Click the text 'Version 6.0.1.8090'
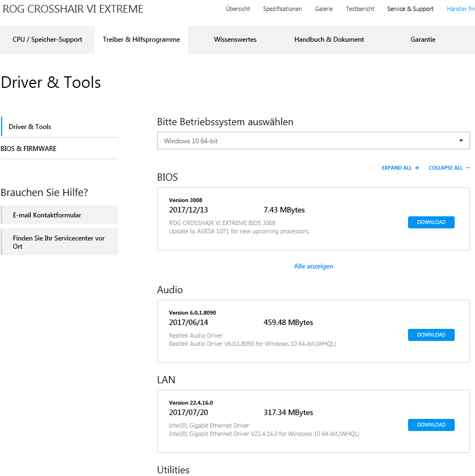The height and width of the screenshot is (476, 475). pos(192,313)
